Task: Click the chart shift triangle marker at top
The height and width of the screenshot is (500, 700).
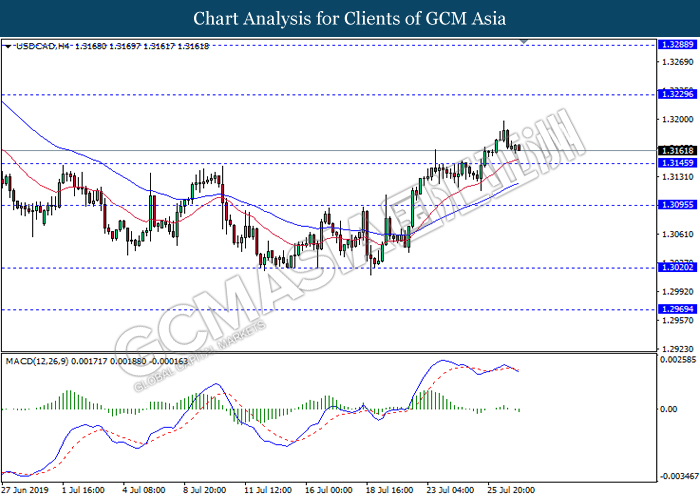Action: pyautogui.click(x=523, y=43)
